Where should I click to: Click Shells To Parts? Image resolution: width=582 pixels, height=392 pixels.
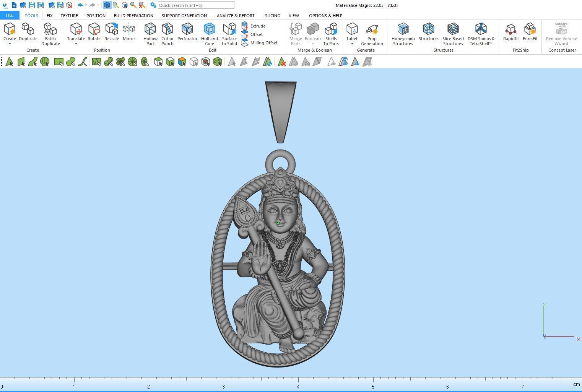331,34
